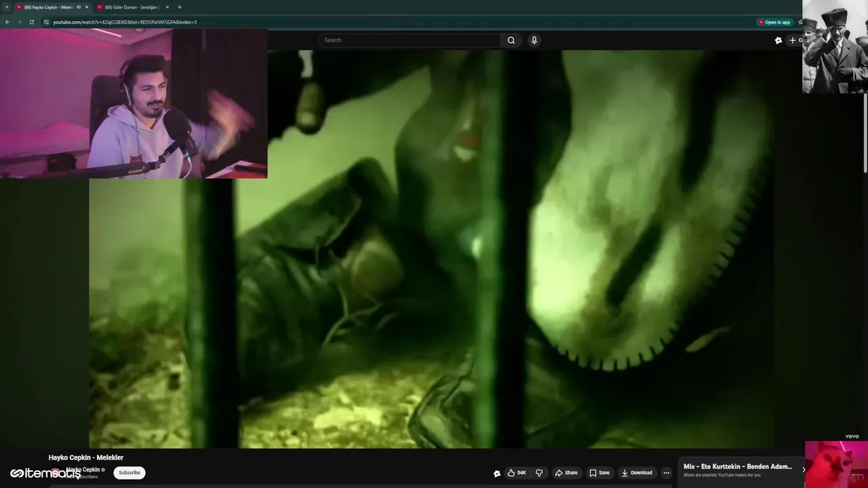Reload the YouTube page

coord(31,22)
